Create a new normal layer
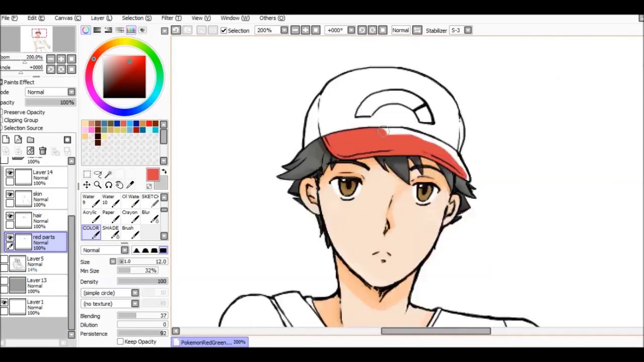Viewport: 644px width, 362px height. pos(6,140)
